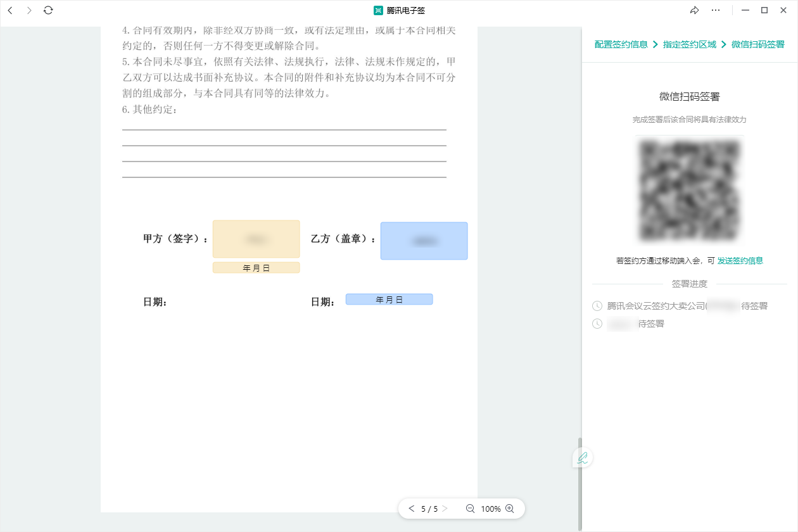Click the 腾讯电子签 logo icon
The height and width of the screenshot is (532, 798).
coord(378,11)
